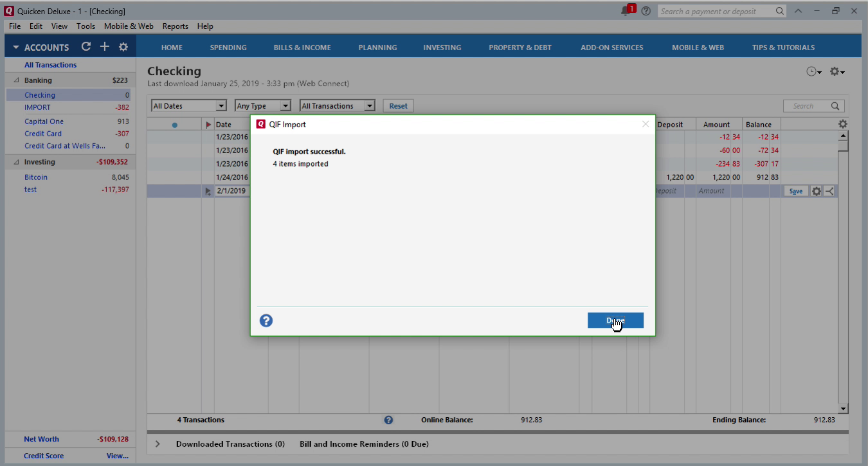Switch to the HOME tab

172,48
